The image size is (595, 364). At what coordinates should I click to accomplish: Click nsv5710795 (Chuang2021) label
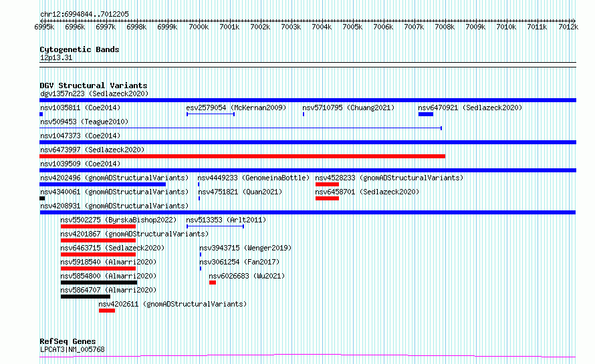coord(348,108)
